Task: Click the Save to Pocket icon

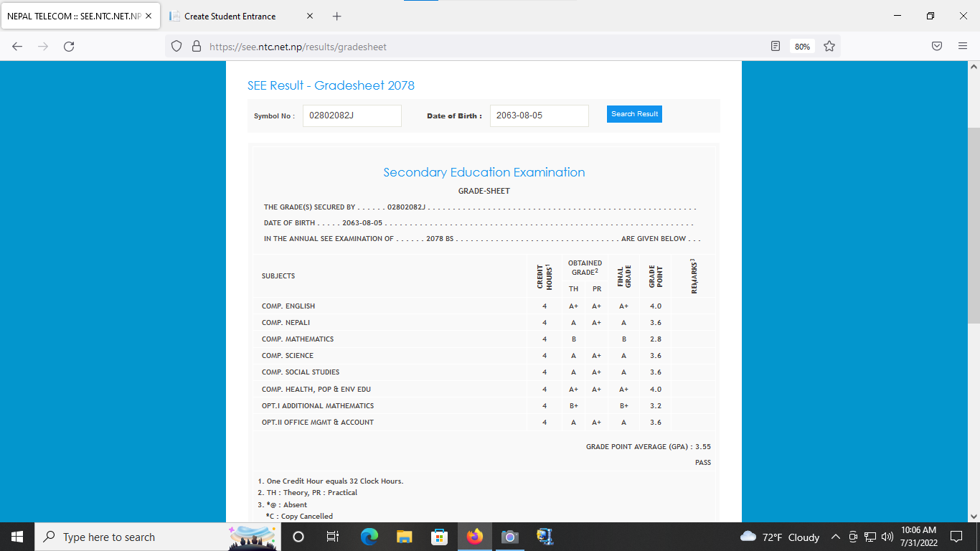Action: coord(937,47)
